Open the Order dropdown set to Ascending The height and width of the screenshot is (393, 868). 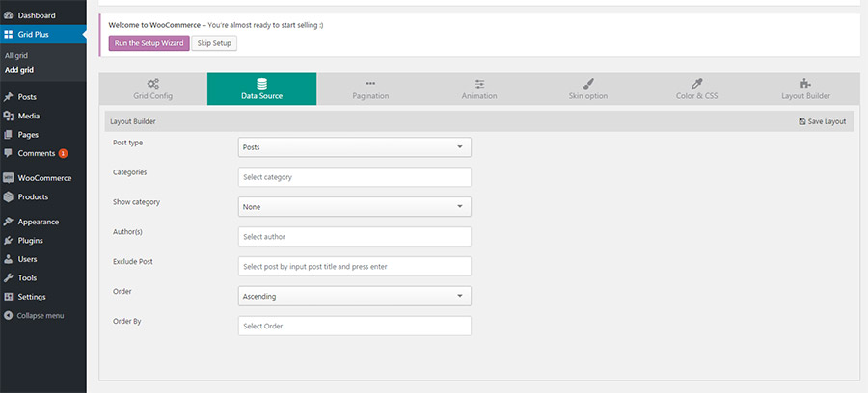click(x=354, y=296)
